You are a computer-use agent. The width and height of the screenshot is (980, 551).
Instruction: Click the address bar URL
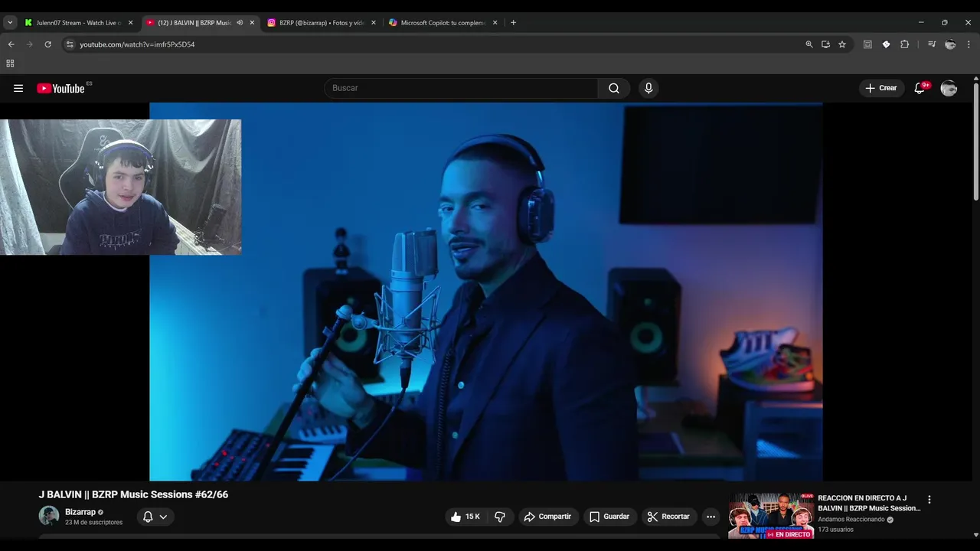coord(137,44)
